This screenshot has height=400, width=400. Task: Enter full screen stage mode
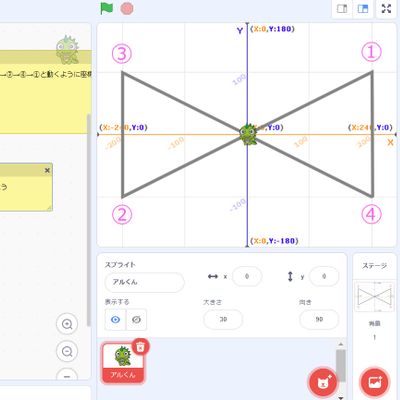click(386, 9)
